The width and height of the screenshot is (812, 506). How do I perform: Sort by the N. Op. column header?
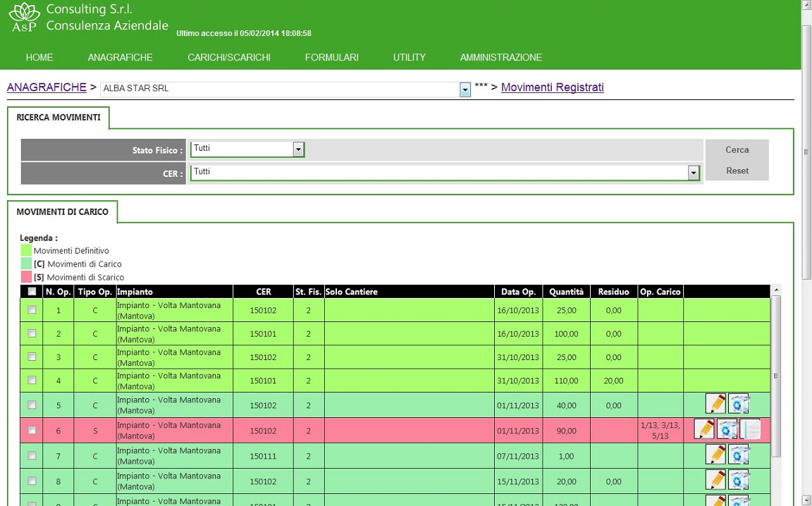click(58, 292)
